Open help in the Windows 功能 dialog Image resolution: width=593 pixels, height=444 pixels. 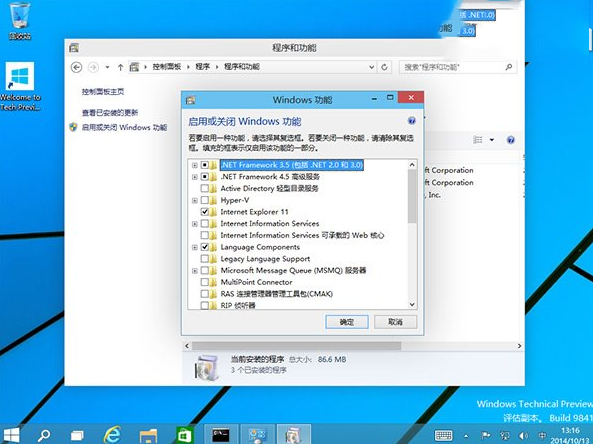coord(412,121)
